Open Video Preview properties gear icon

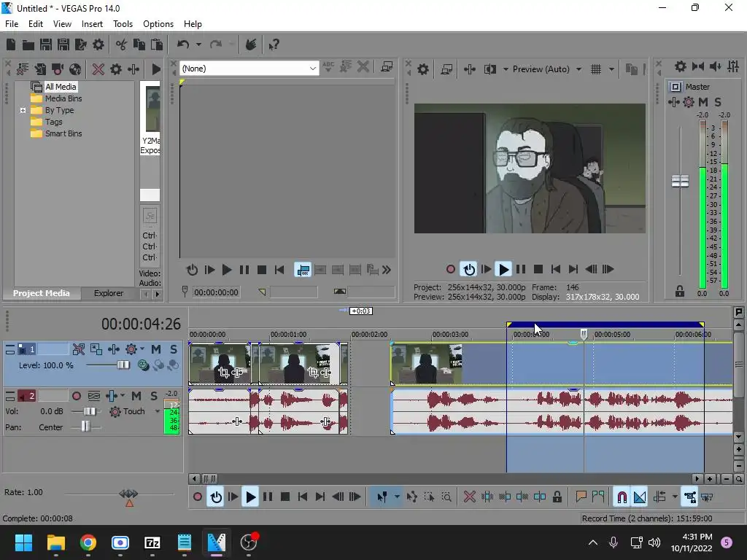pyautogui.click(x=423, y=69)
